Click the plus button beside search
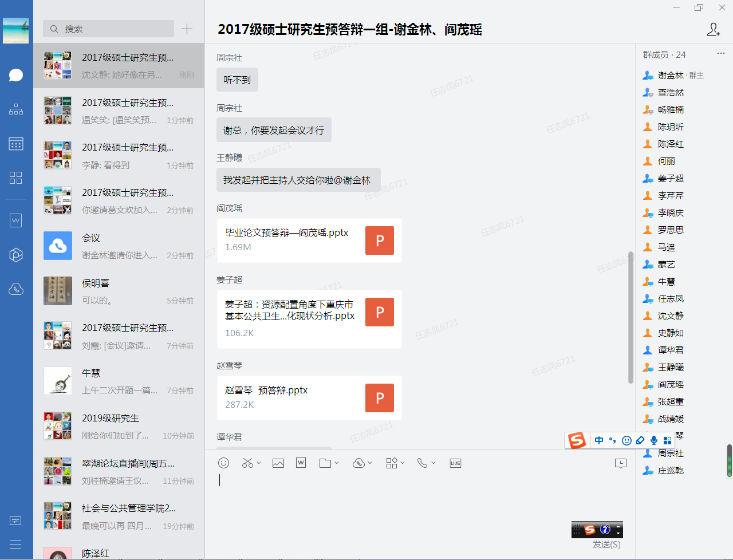This screenshot has height=560, width=733. (187, 29)
